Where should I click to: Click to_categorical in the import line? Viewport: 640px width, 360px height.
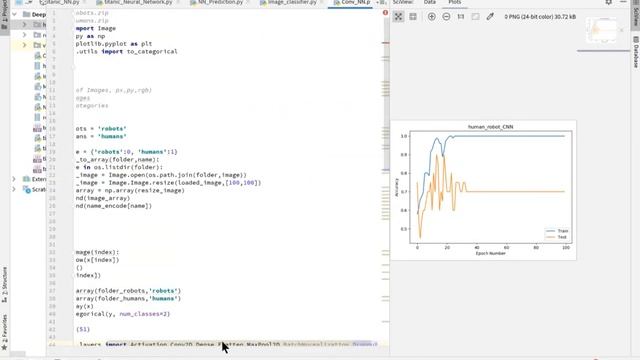(152, 51)
